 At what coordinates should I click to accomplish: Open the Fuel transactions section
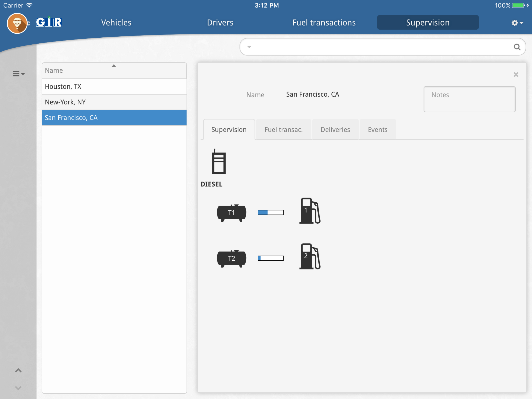324,23
